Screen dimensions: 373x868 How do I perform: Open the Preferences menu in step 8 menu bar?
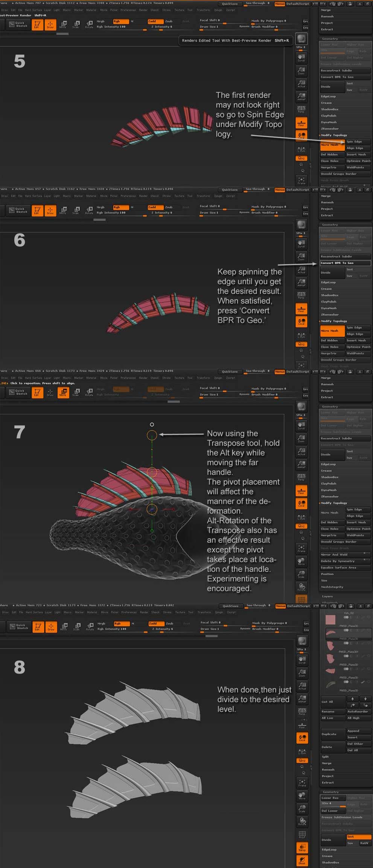click(129, 612)
